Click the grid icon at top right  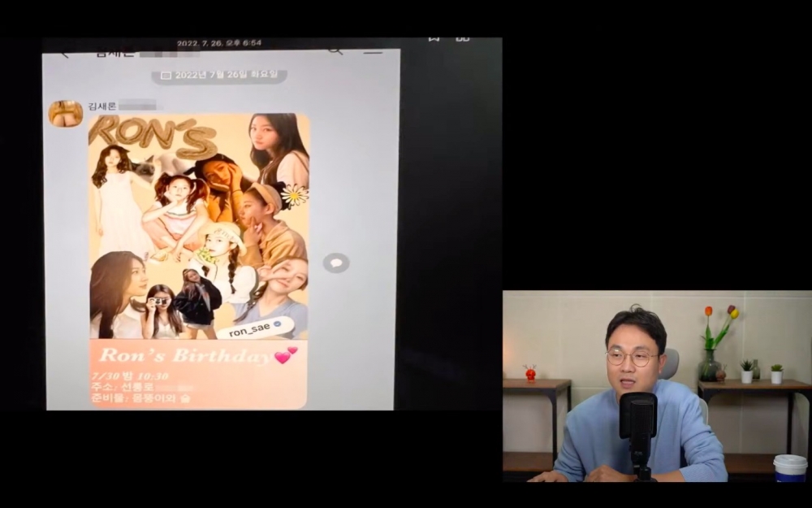tap(462, 38)
